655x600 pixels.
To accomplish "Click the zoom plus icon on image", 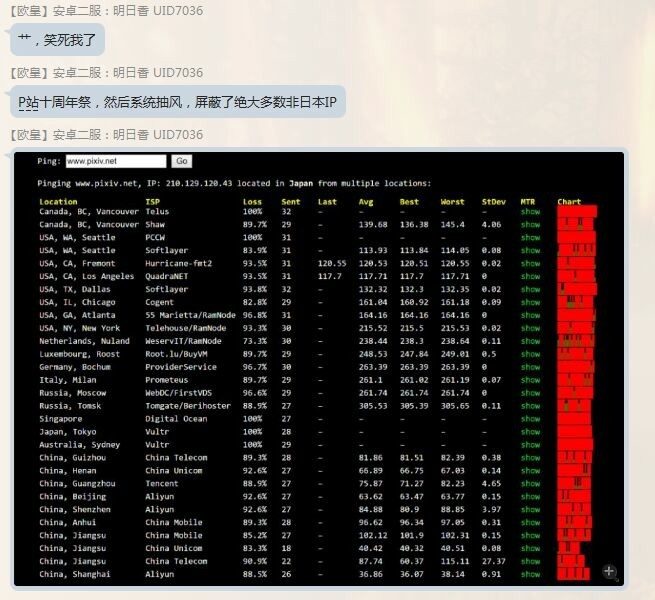I will [x=609, y=571].
